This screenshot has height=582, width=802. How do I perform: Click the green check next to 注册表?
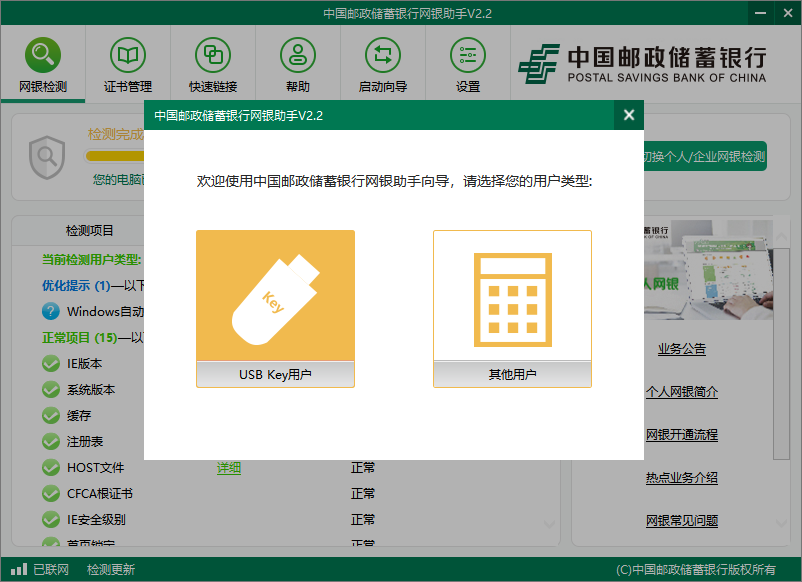coord(51,441)
